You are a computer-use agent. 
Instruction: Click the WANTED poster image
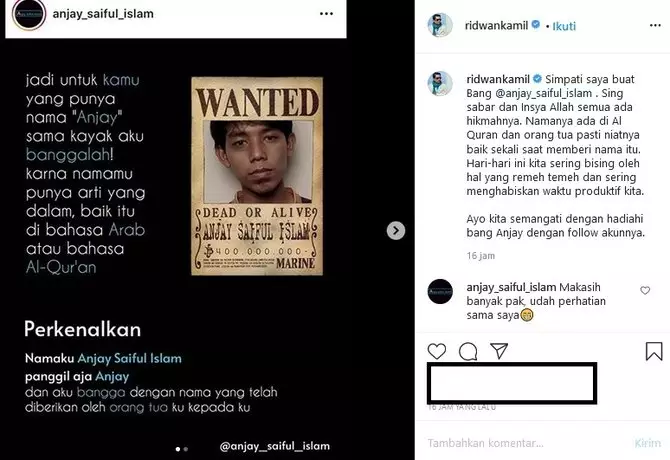(x=257, y=176)
